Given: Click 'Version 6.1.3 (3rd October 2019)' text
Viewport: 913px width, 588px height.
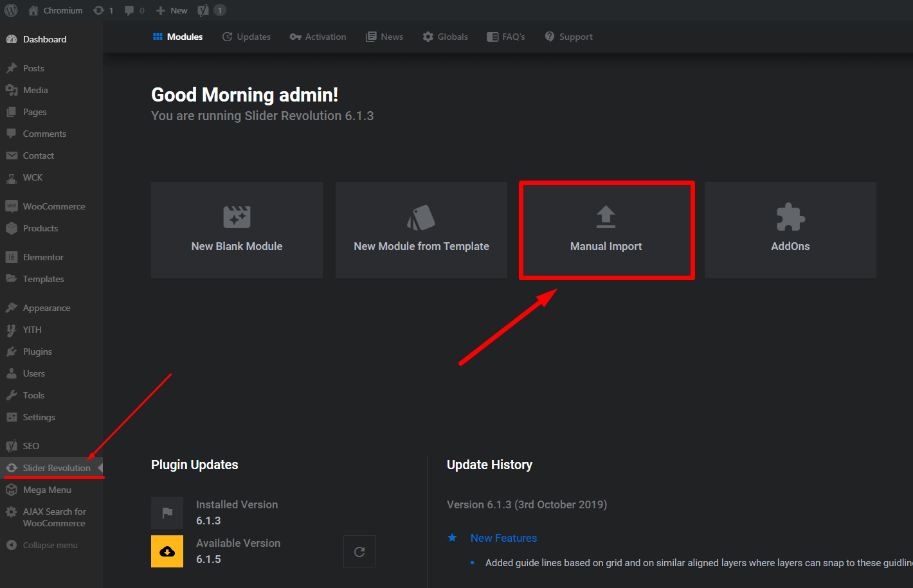Looking at the screenshot, I should (x=527, y=504).
